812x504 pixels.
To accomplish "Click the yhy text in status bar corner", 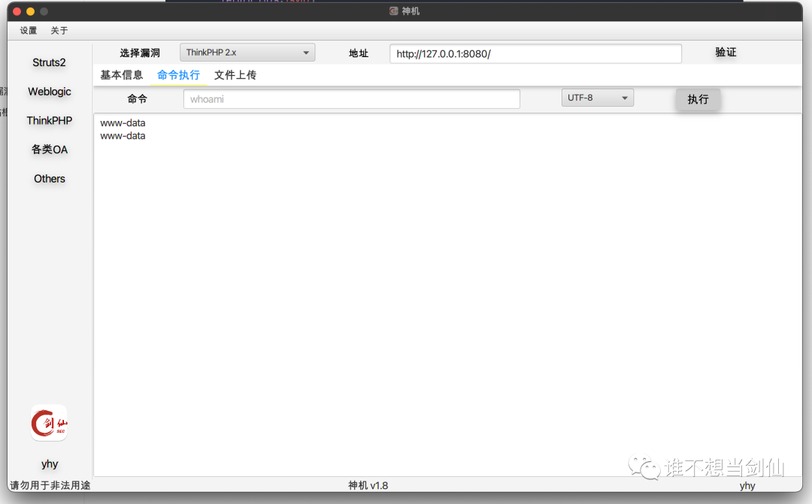I will pos(747,486).
